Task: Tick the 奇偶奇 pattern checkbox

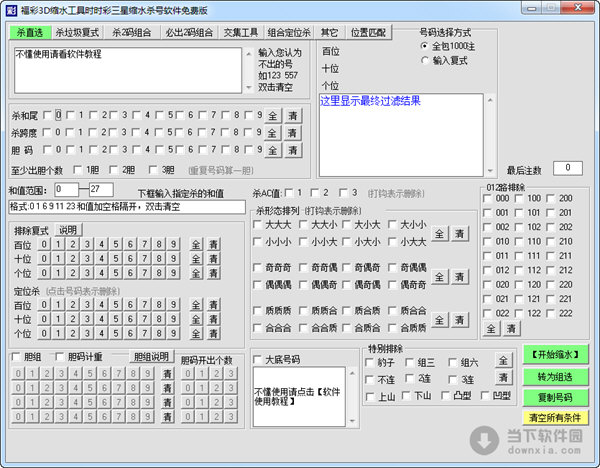Action: pyautogui.click(x=347, y=267)
